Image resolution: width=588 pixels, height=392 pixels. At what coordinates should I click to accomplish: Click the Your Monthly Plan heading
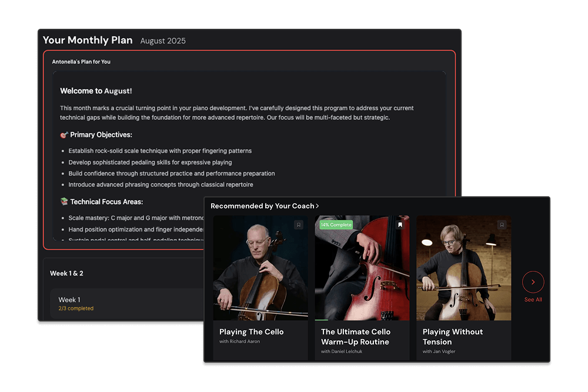[88, 40]
